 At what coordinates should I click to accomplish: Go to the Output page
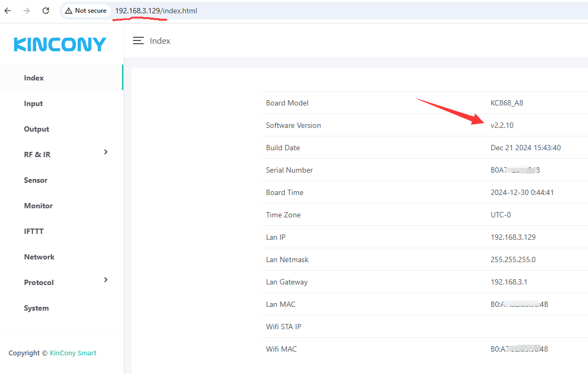[36, 129]
